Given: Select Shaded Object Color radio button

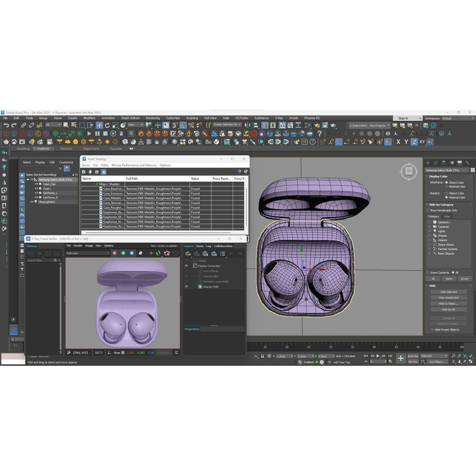Looking at the screenshot, I should coord(446,193).
